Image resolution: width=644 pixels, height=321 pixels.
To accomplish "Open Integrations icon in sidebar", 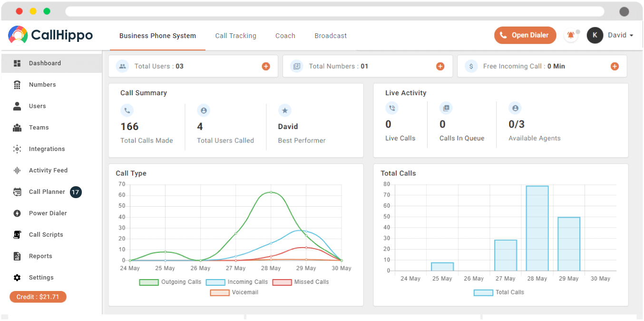I will point(17,149).
